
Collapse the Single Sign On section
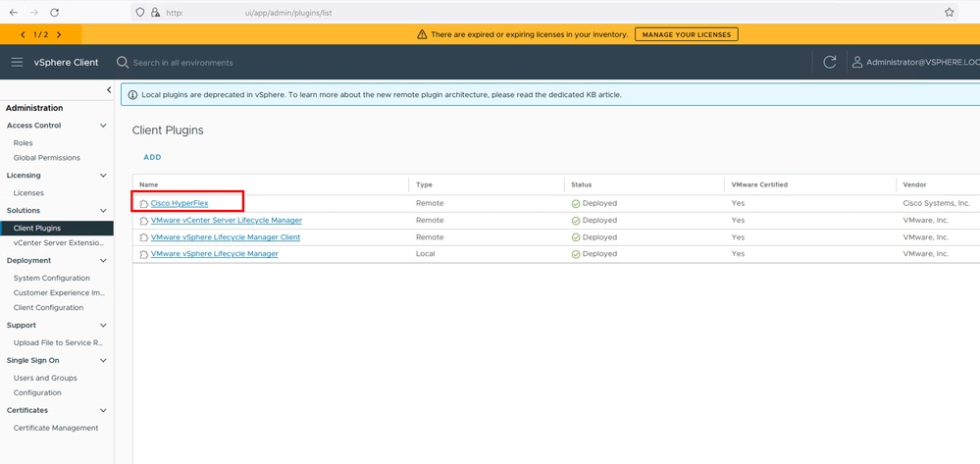103,361
